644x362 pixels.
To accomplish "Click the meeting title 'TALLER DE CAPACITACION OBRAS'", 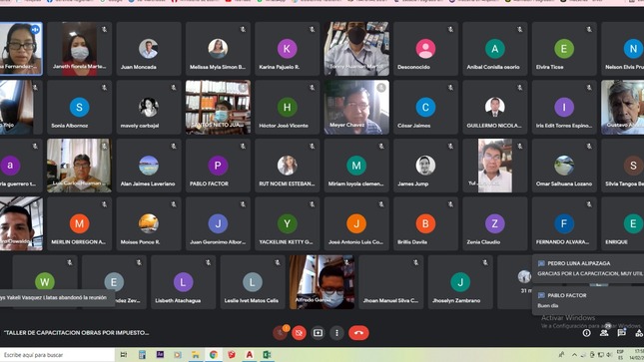I will click(x=77, y=332).
